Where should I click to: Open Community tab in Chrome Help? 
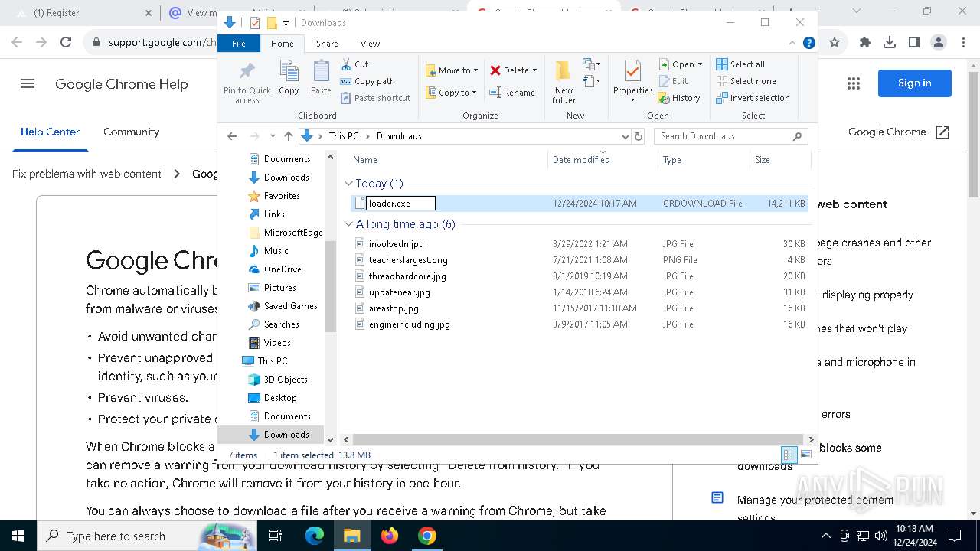coord(132,132)
